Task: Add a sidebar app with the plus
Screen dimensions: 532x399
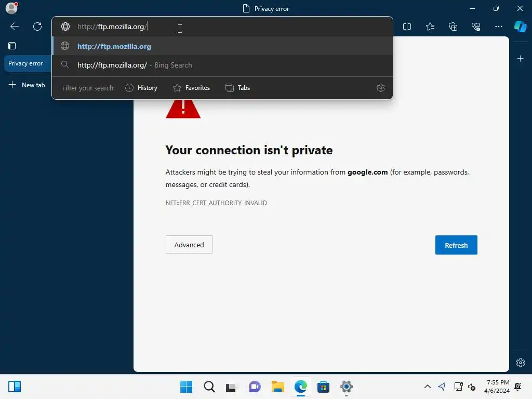Action: point(520,59)
